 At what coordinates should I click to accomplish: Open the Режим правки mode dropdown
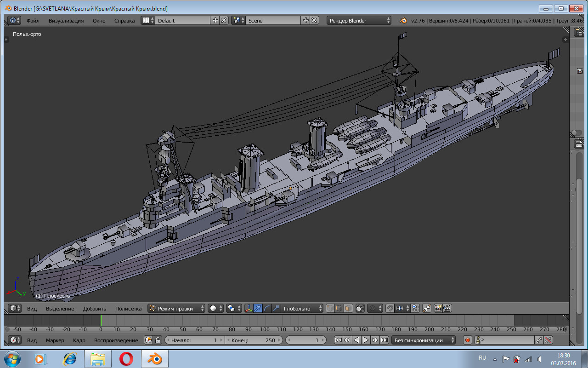(x=176, y=308)
